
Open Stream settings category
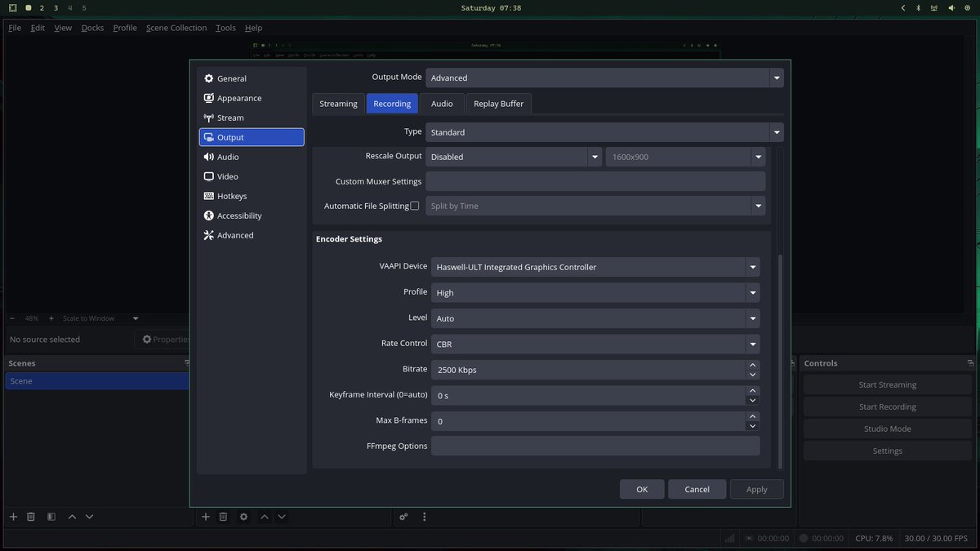[x=252, y=118]
